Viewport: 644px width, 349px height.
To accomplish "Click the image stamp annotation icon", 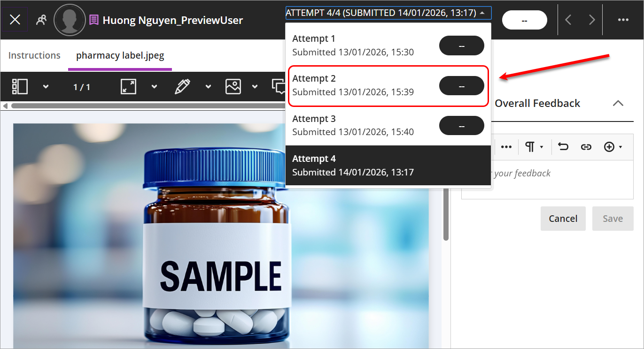I will click(x=233, y=86).
